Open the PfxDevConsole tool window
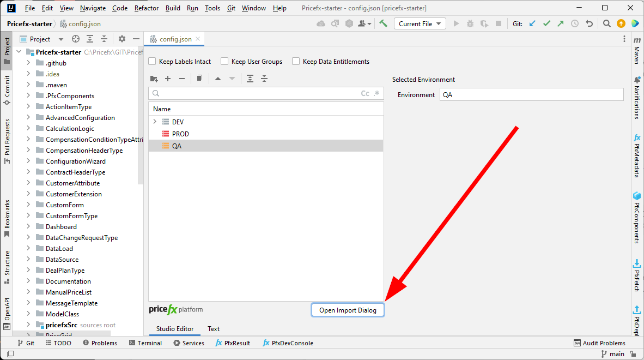This screenshot has height=360, width=644. pos(288,343)
